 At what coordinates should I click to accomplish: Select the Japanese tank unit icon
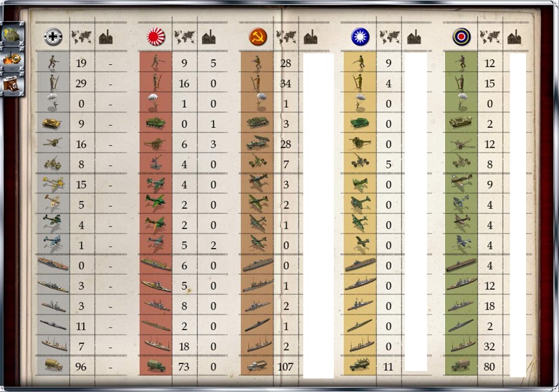[155, 123]
